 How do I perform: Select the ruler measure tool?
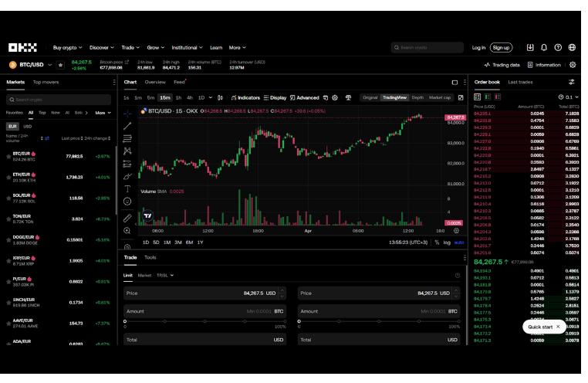click(x=127, y=218)
